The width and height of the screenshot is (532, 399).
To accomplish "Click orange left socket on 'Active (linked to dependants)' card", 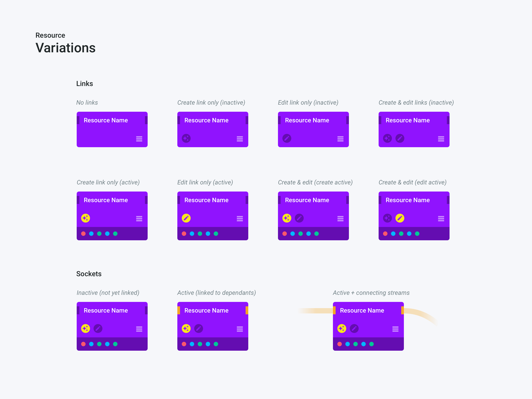I will 179,310.
